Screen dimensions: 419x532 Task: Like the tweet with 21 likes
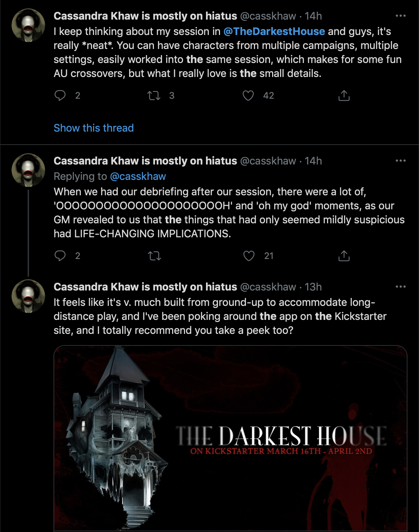[x=249, y=256]
